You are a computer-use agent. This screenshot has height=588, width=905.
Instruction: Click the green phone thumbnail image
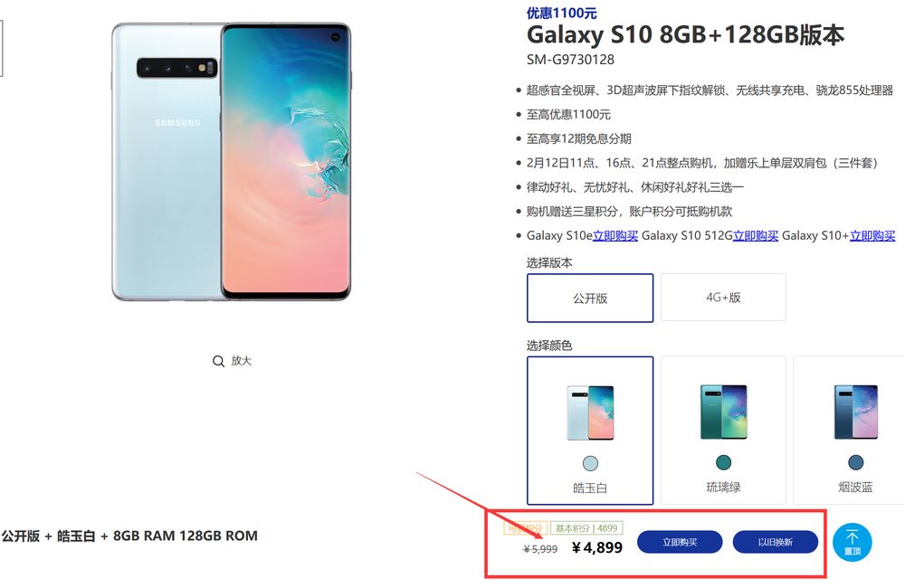[723, 412]
